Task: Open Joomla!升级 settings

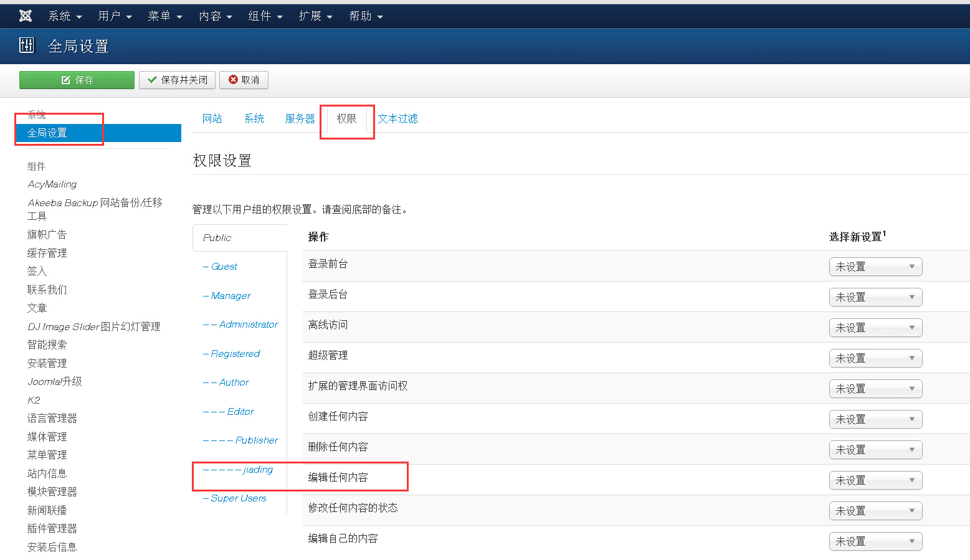Action: [x=55, y=381]
